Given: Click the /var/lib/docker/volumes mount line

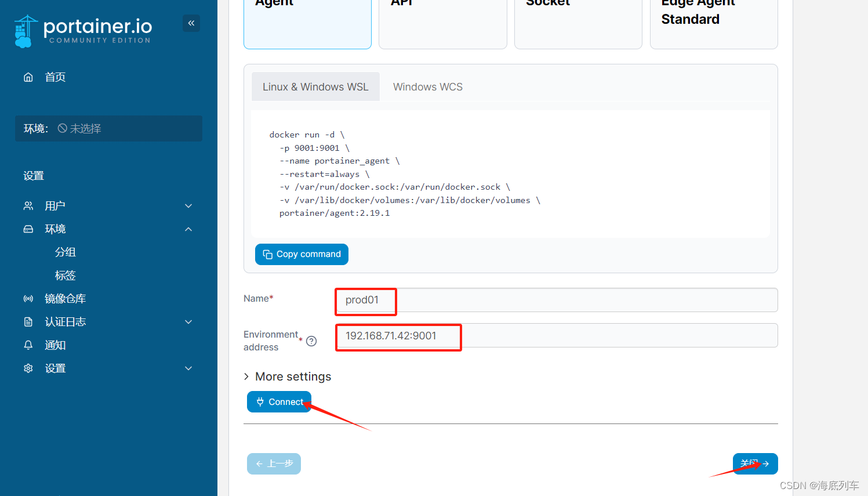Looking at the screenshot, I should pos(410,200).
